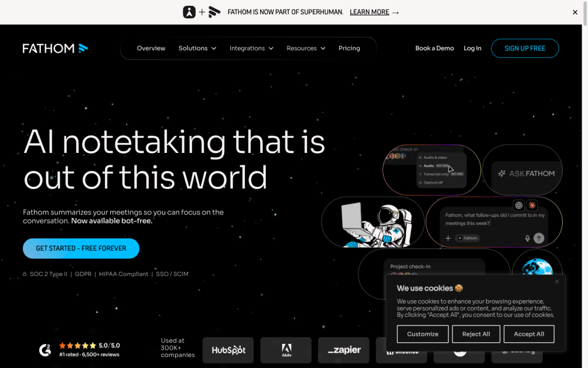The image size is (588, 368).
Task: Click the Zapier logo tile
Action: pos(343,350)
